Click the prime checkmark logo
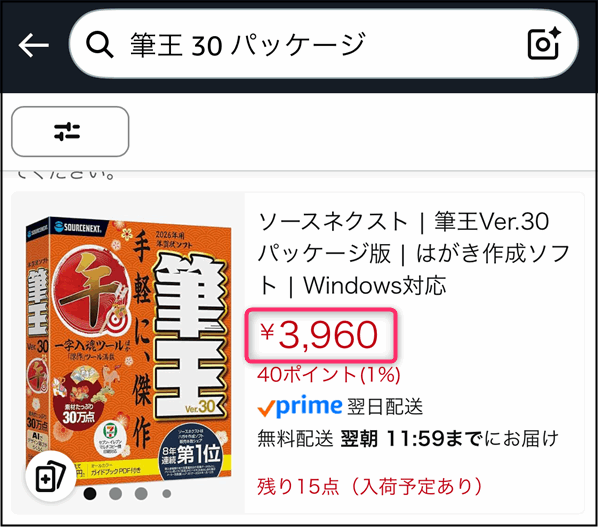598x527 pixels. coord(300,406)
